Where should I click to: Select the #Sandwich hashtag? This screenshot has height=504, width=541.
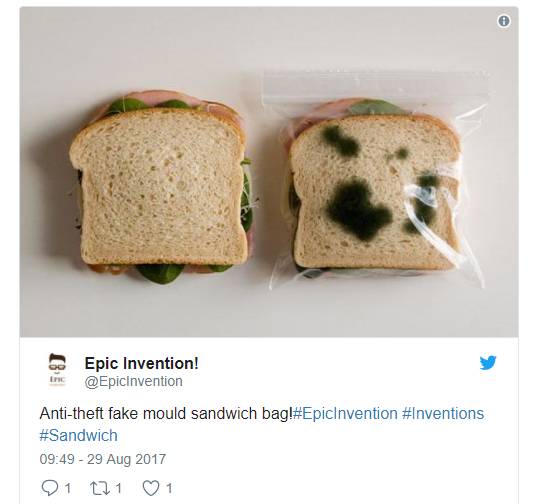tap(78, 435)
